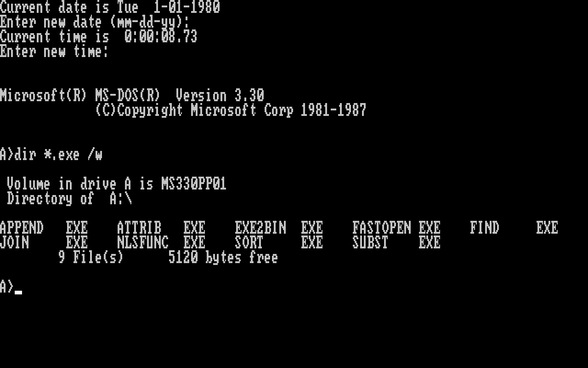This screenshot has width=588, height=368.
Task: Select the ATTRIB file entry
Action: (140, 228)
